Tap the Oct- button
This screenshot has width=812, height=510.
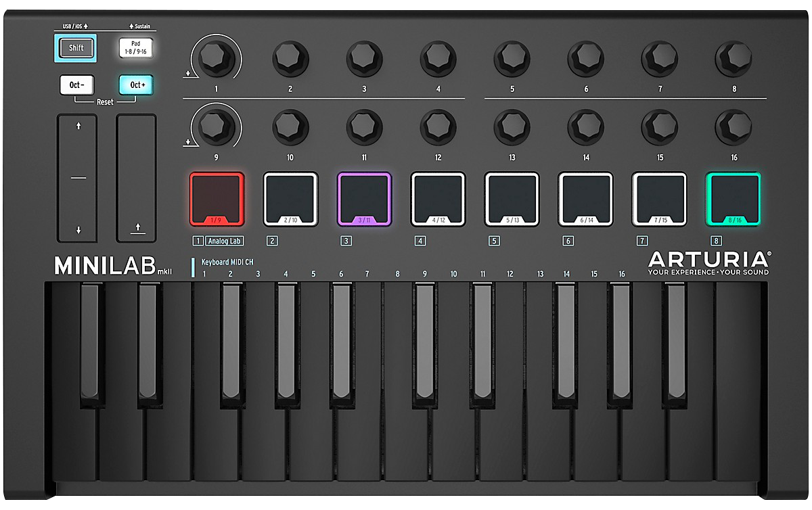coord(76,85)
